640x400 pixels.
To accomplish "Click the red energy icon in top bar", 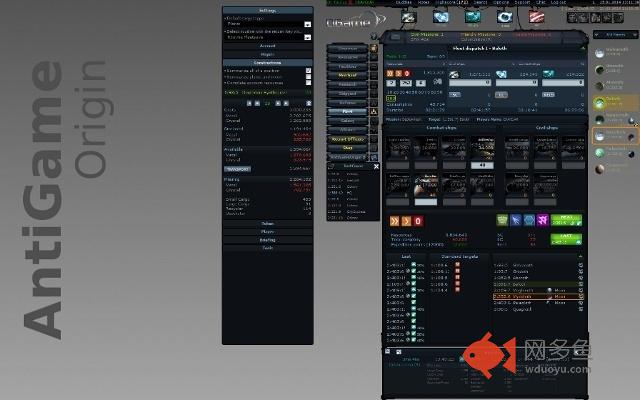I will tap(536, 17).
